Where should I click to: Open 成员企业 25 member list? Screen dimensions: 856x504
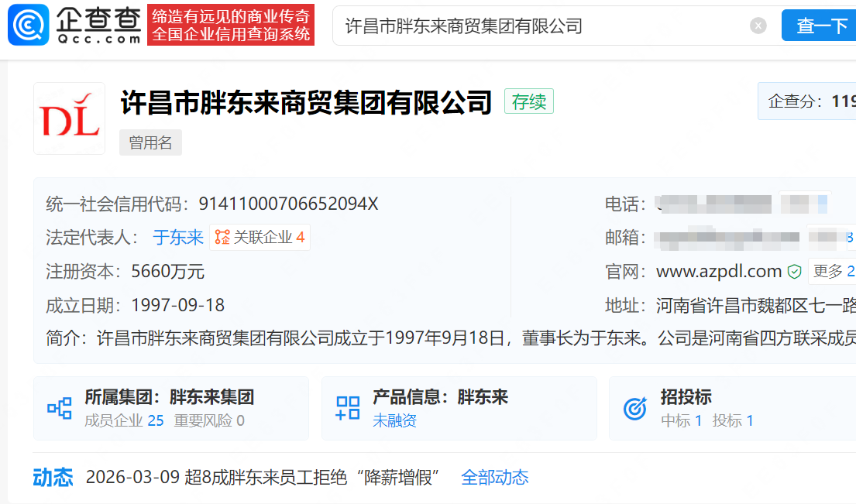coord(124,421)
